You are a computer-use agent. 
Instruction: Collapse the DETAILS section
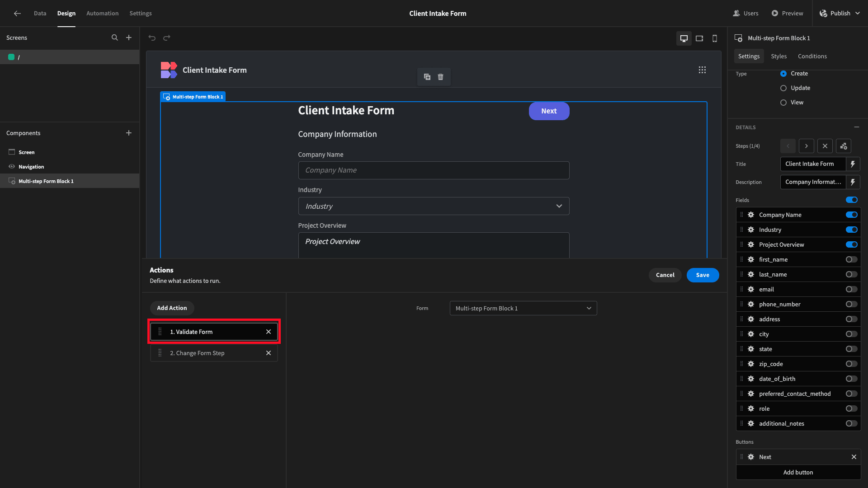click(x=856, y=127)
